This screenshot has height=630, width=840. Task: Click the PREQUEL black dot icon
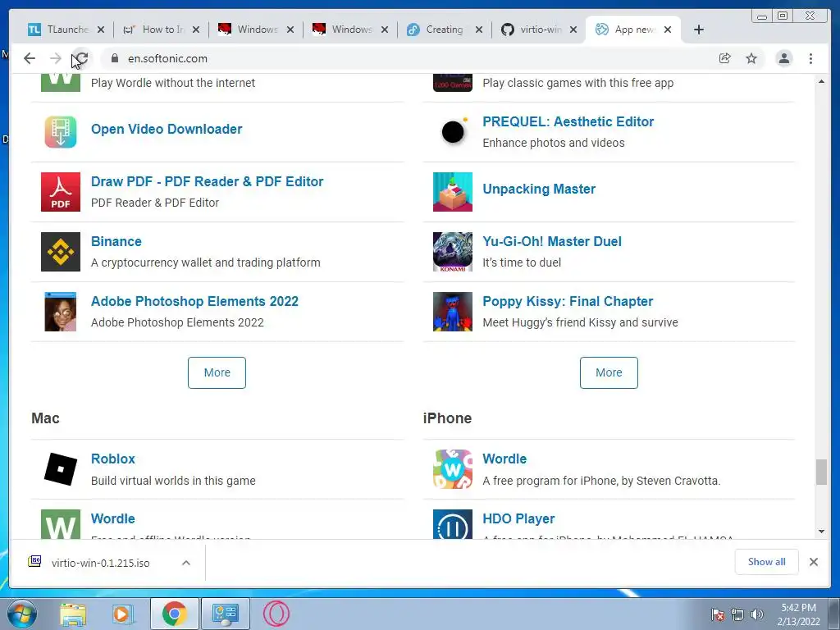point(453,132)
